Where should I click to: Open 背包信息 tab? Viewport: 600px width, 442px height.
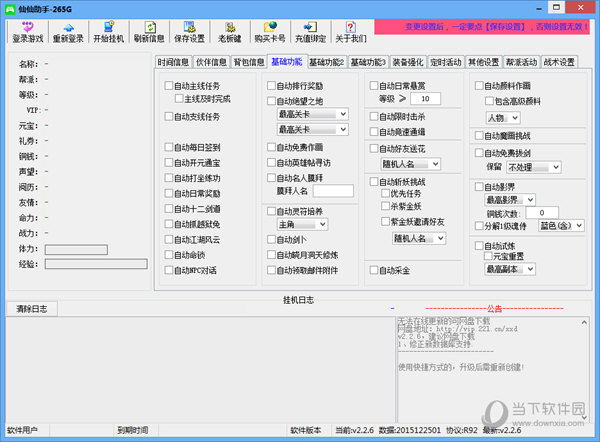(249, 62)
